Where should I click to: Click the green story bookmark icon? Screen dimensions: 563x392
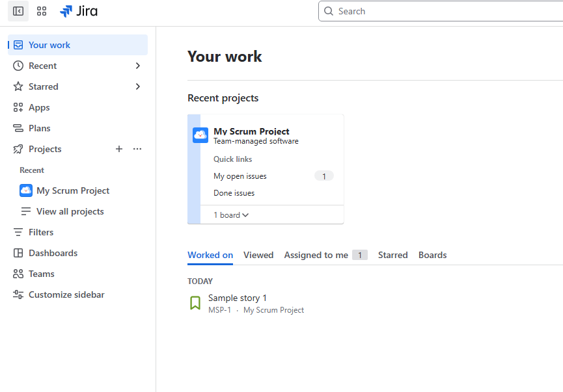click(x=195, y=303)
